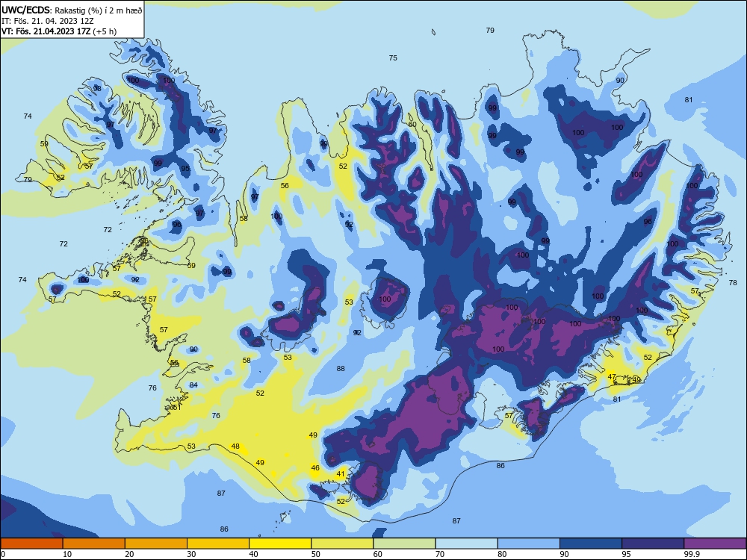This screenshot has width=747, height=560.
Task: Click the "VT: Fös. 21.04.2023 17Z (+5 h)" line
Action: pos(59,31)
